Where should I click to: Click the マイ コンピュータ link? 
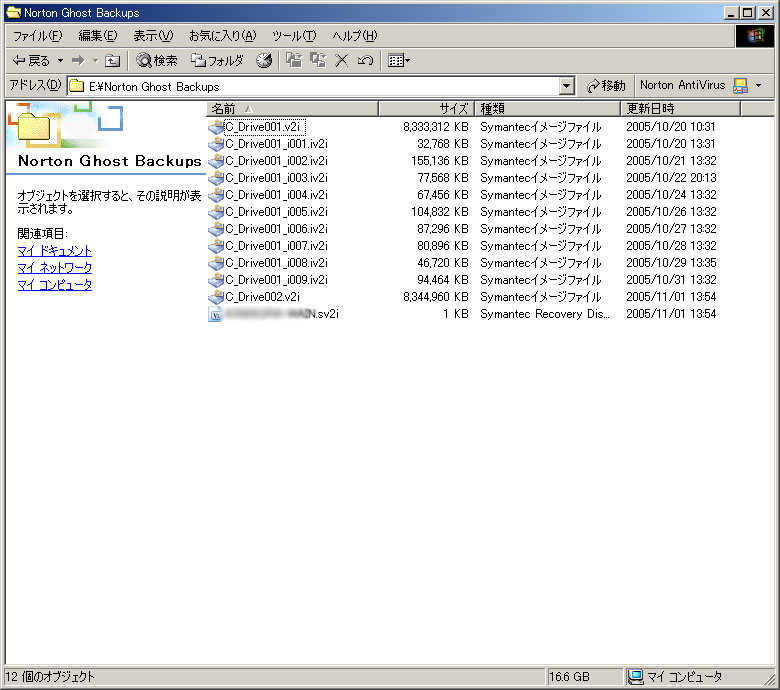coord(54,285)
